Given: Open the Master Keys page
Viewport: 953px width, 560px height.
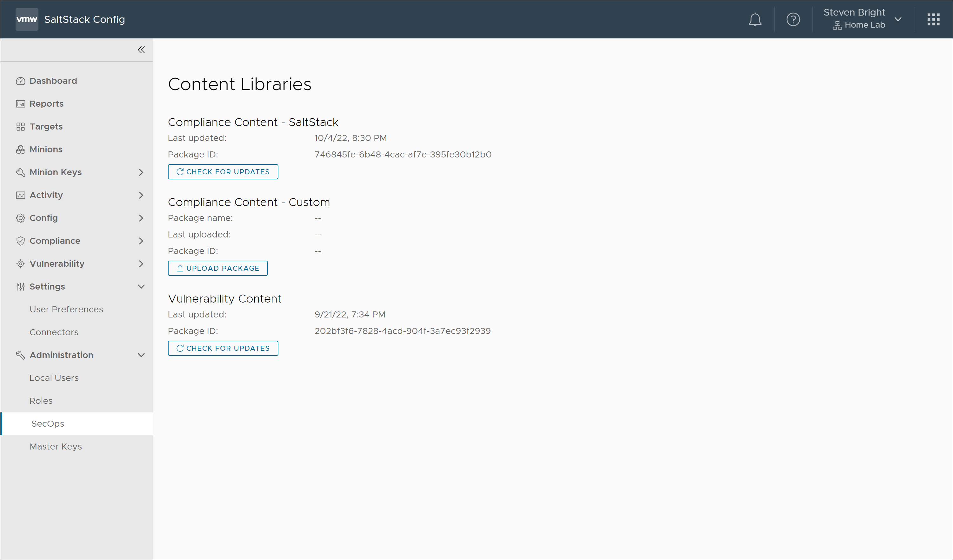Looking at the screenshot, I should point(56,446).
